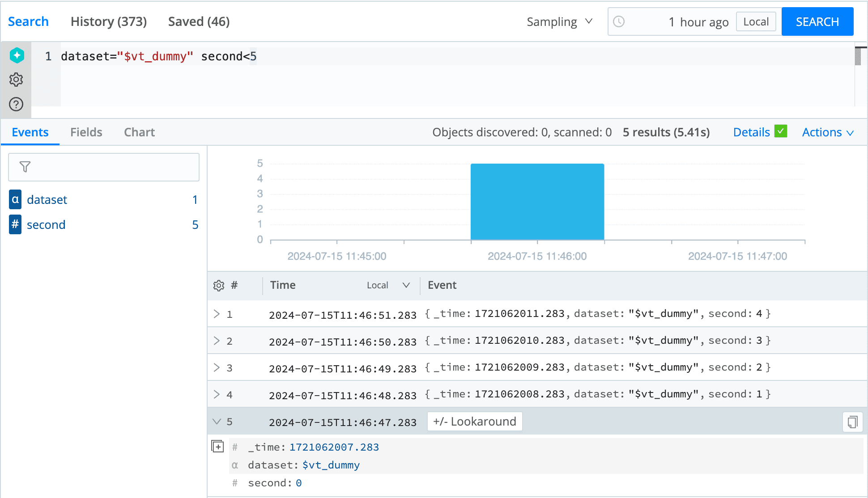Image resolution: width=868 pixels, height=498 pixels.
Task: Toggle the Local timezone button near time range
Action: point(756,21)
